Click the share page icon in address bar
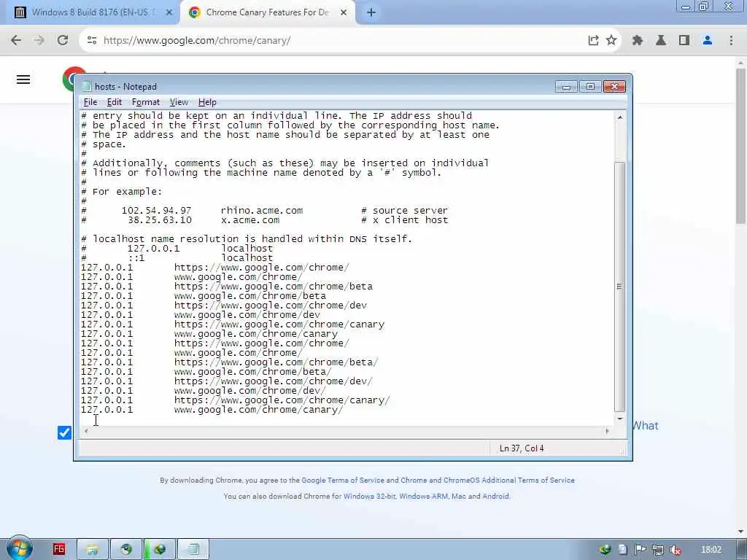Screen dimensions: 747x560 tap(593, 41)
